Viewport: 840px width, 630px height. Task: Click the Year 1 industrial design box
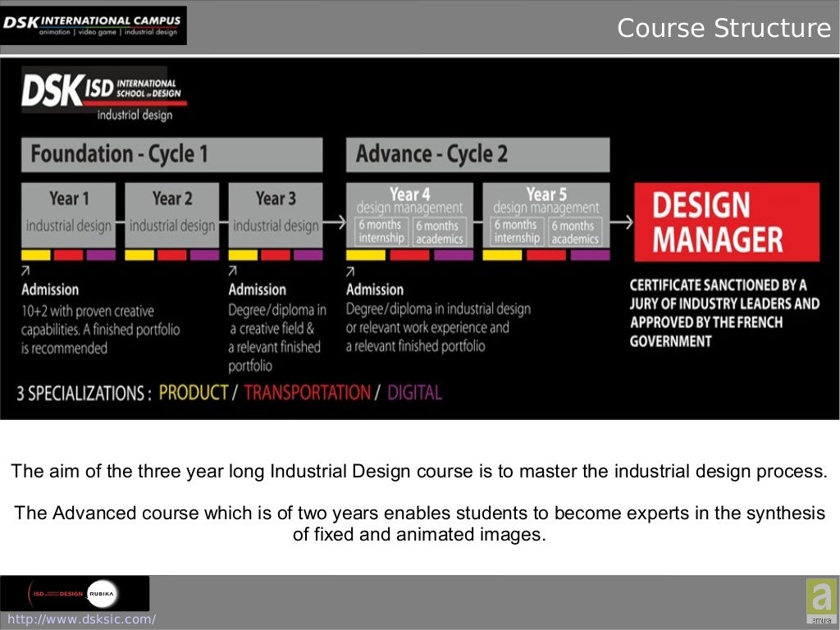click(69, 215)
